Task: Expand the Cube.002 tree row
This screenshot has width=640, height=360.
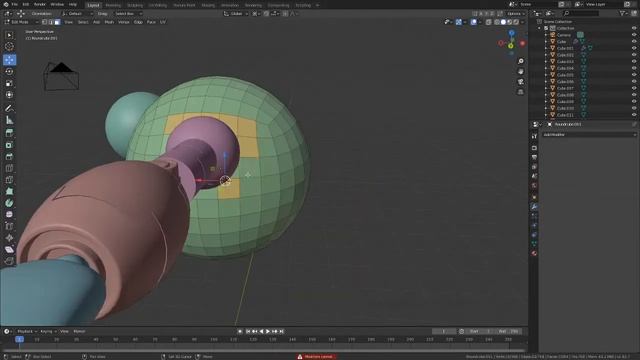Action: 546,55
